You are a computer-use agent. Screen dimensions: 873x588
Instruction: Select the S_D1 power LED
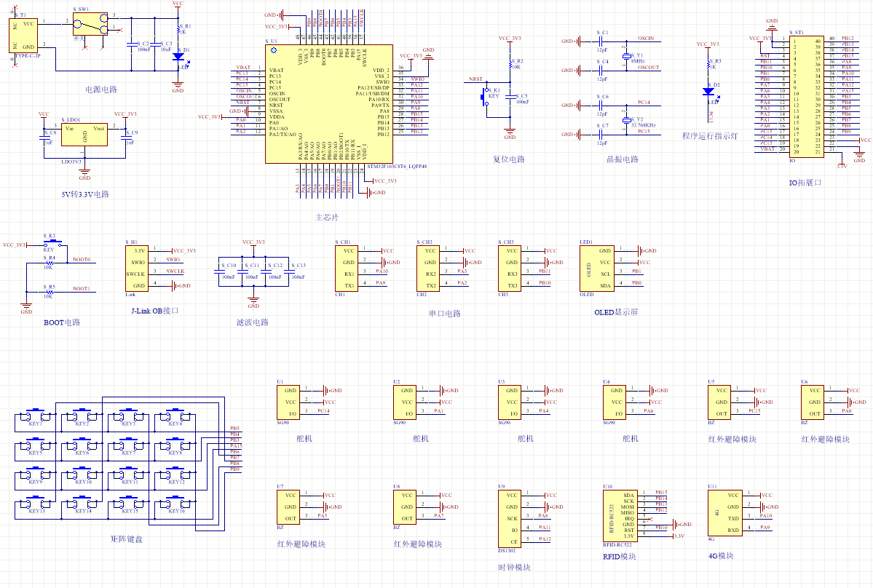pos(178,56)
